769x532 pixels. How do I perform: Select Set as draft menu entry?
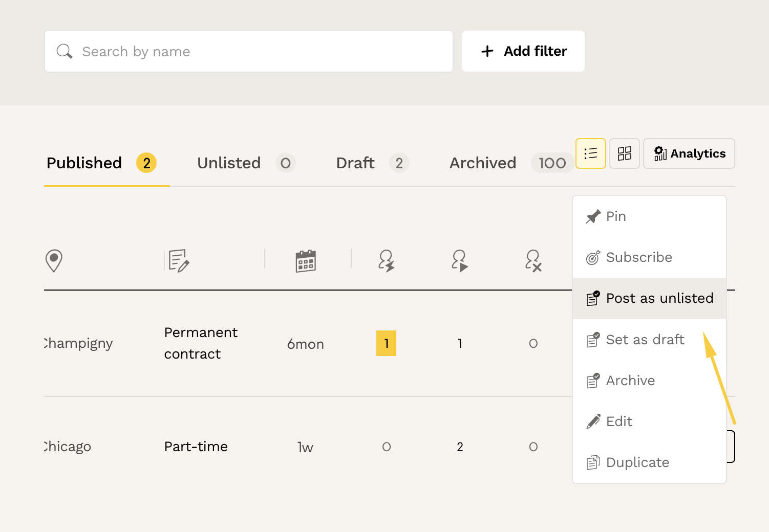click(x=645, y=340)
